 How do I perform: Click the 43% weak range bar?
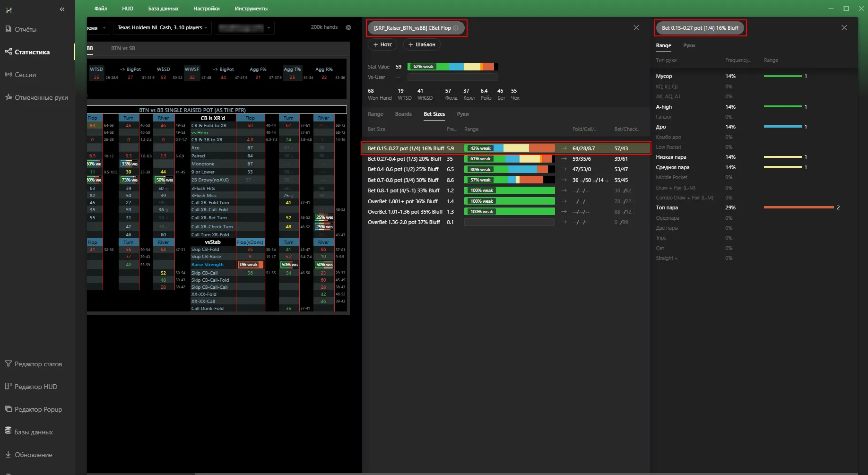tap(510, 148)
